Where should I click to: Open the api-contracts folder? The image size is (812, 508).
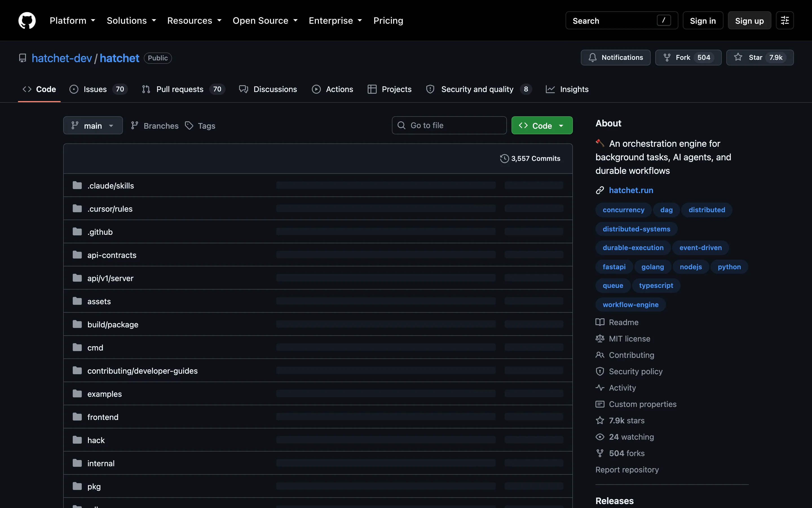pyautogui.click(x=112, y=255)
